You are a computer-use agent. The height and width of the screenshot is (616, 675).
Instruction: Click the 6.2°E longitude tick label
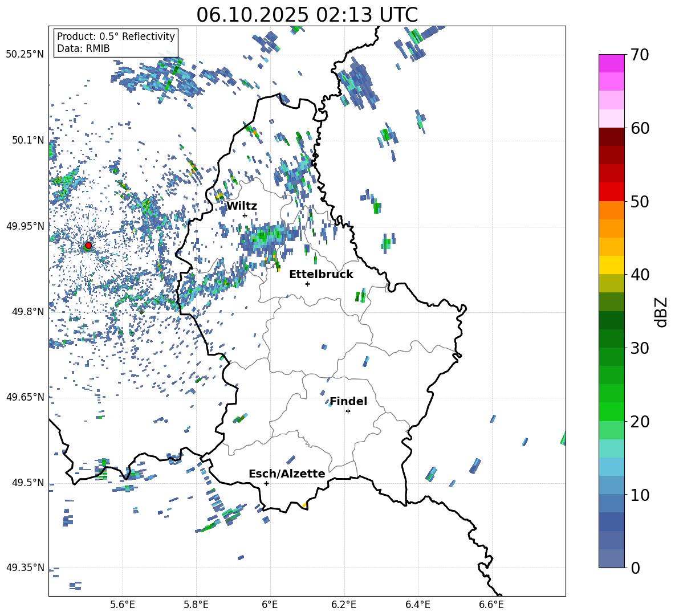[x=344, y=604]
